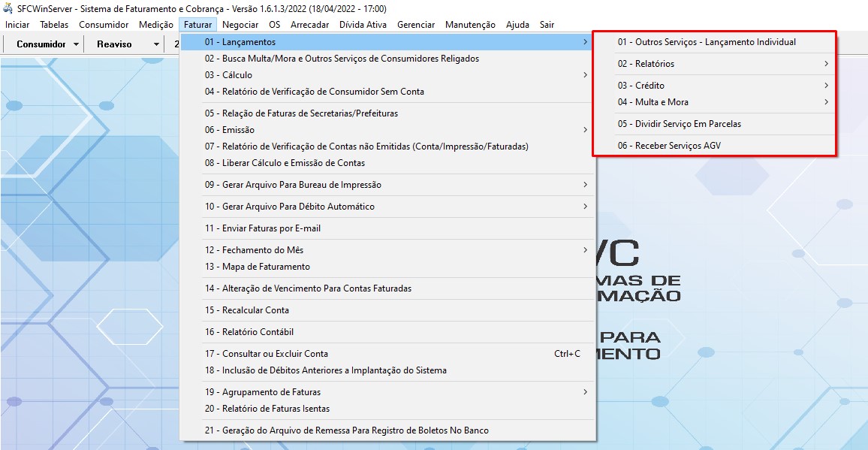Open the Negociar menu

point(240,25)
